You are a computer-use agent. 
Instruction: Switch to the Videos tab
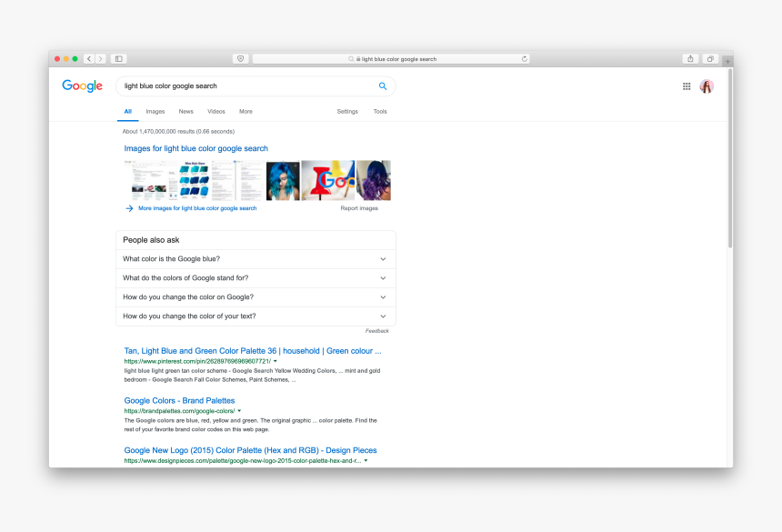click(216, 112)
